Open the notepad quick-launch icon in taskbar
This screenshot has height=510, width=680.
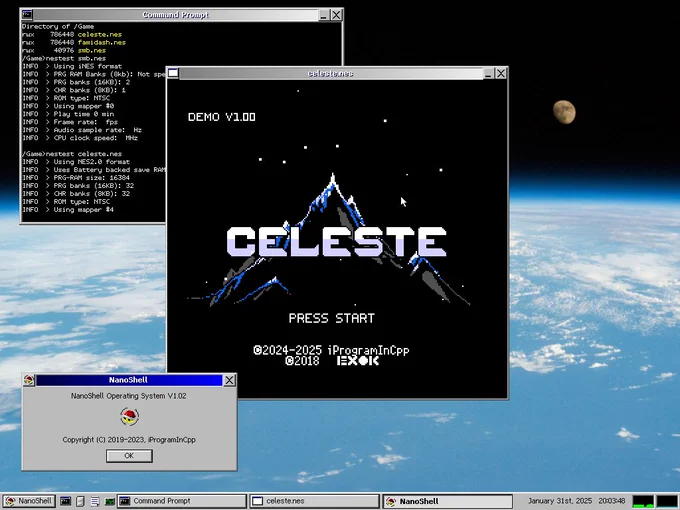[95, 501]
